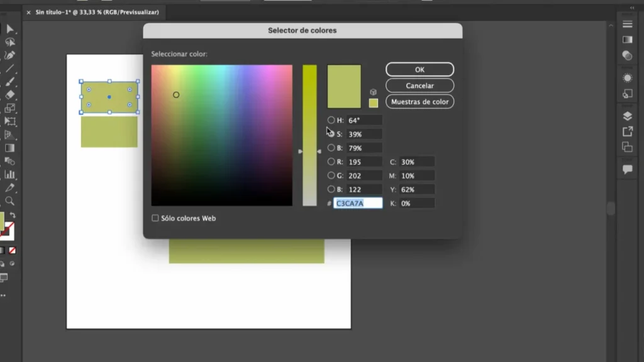
Task: Select the H hue radio button
Action: (331, 120)
